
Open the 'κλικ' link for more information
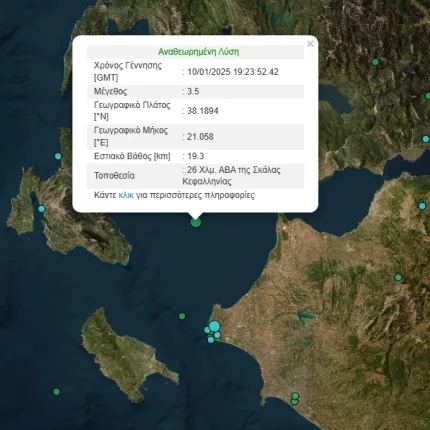click(x=126, y=195)
